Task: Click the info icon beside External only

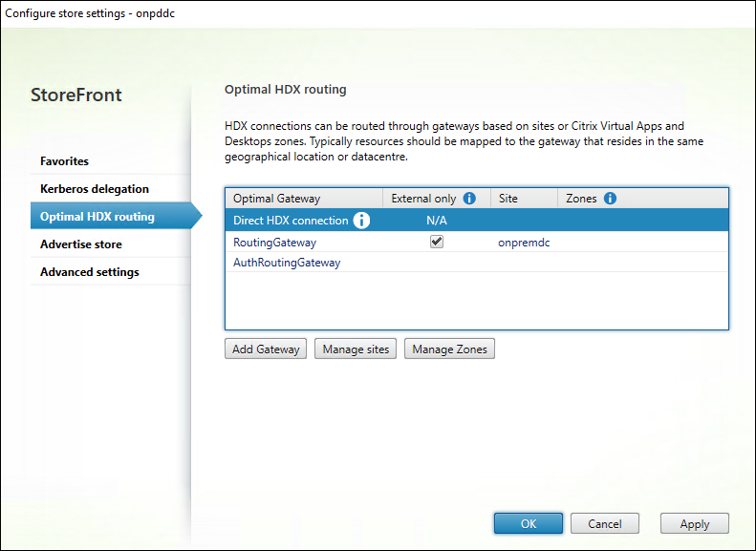Action: coord(469,199)
